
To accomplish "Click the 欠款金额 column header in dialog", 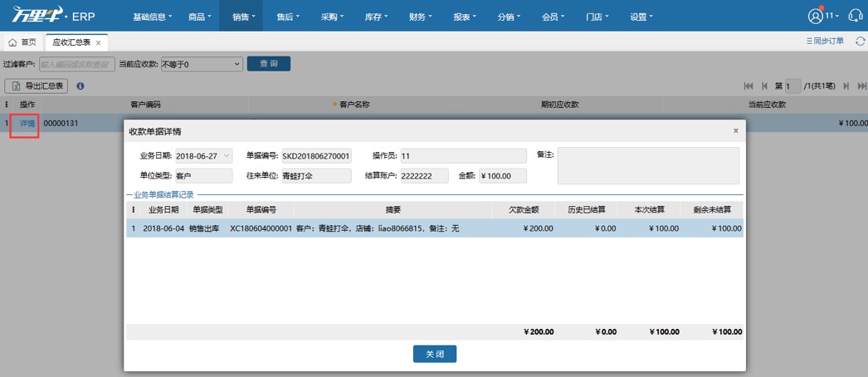I will [523, 210].
